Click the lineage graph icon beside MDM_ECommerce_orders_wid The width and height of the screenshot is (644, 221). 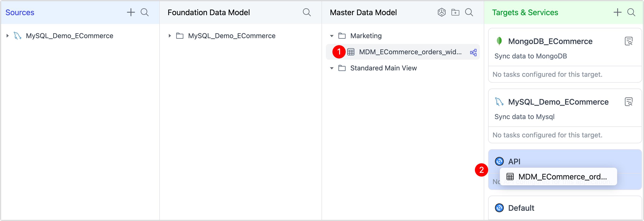pyautogui.click(x=473, y=52)
